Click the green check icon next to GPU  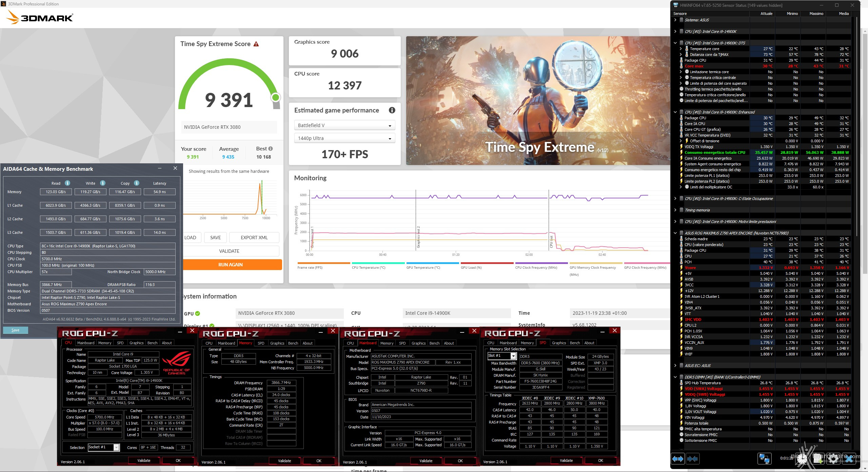click(x=198, y=313)
